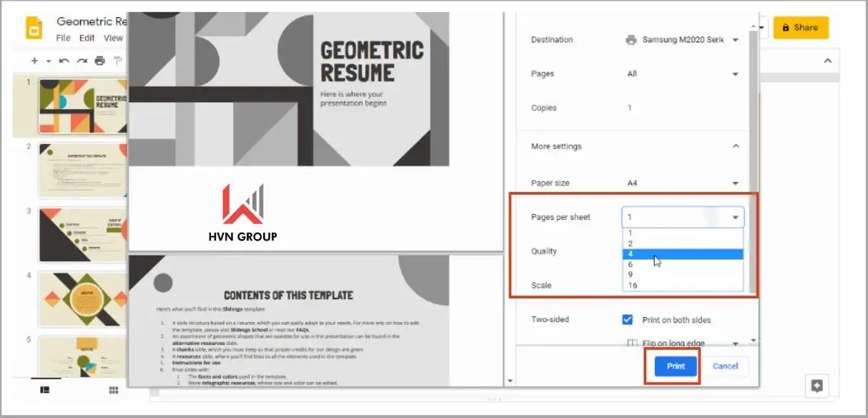Choose 6 pages per sheet option
The image size is (868, 418).
(683, 265)
